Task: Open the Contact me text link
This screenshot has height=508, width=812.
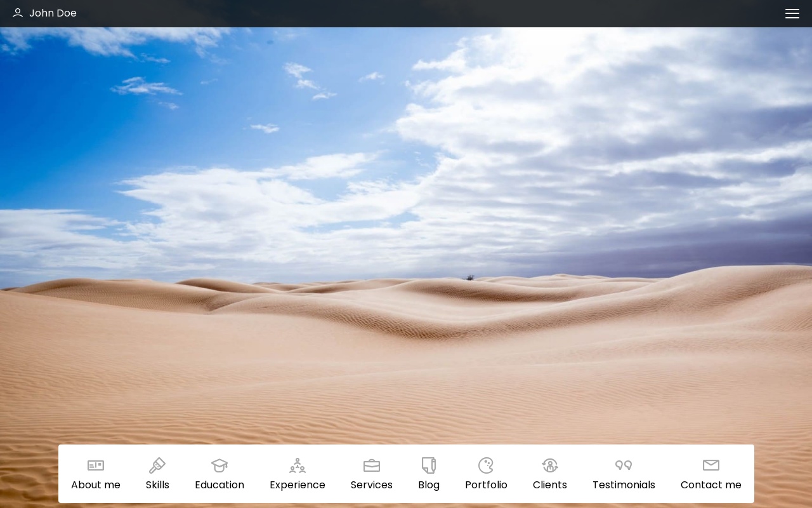Action: pos(711,485)
